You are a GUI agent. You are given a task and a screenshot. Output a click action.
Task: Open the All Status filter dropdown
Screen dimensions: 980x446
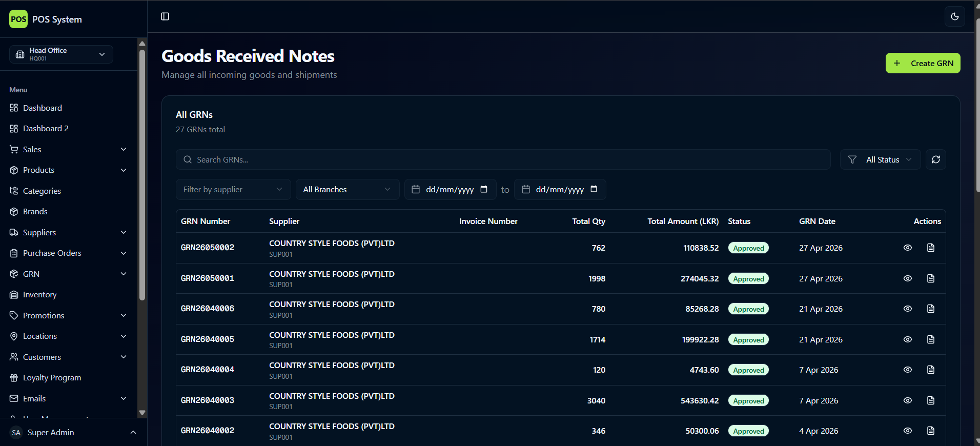[880, 159]
